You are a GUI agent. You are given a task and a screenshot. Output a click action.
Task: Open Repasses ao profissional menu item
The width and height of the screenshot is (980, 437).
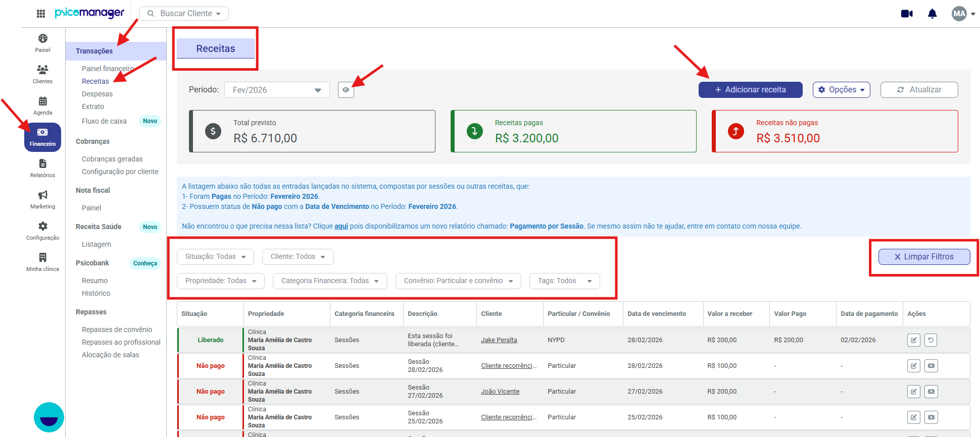(x=121, y=342)
